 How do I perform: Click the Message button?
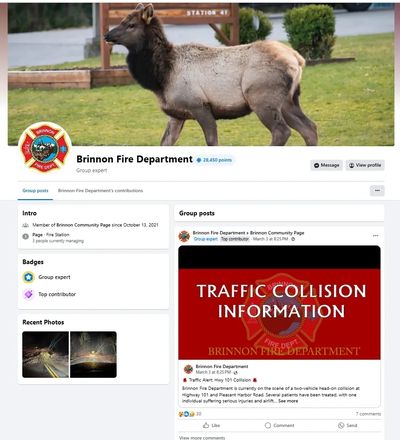click(x=326, y=165)
